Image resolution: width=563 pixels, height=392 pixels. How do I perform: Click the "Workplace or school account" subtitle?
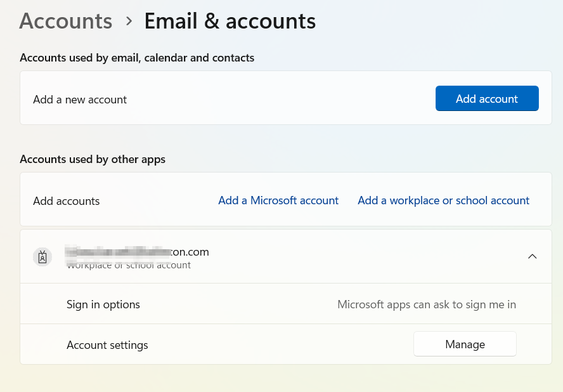pyautogui.click(x=129, y=266)
